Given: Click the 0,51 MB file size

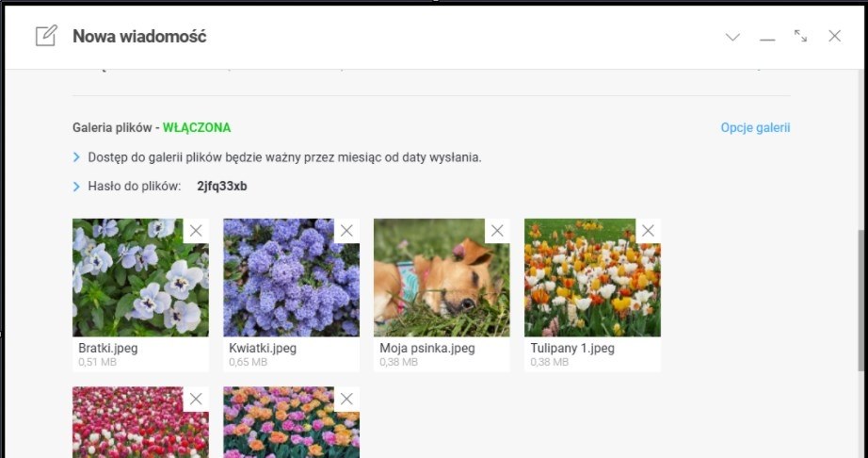Looking at the screenshot, I should (x=97, y=362).
